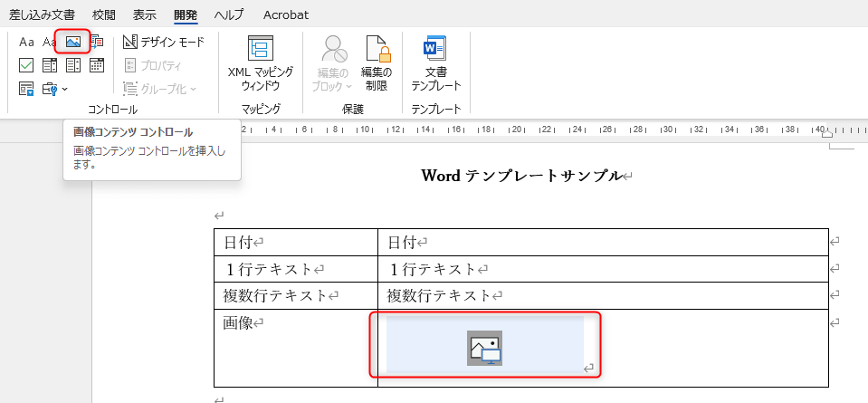Screen dimensions: 868x403
Task: Insert a drop-down list content control
Action: [x=73, y=65]
